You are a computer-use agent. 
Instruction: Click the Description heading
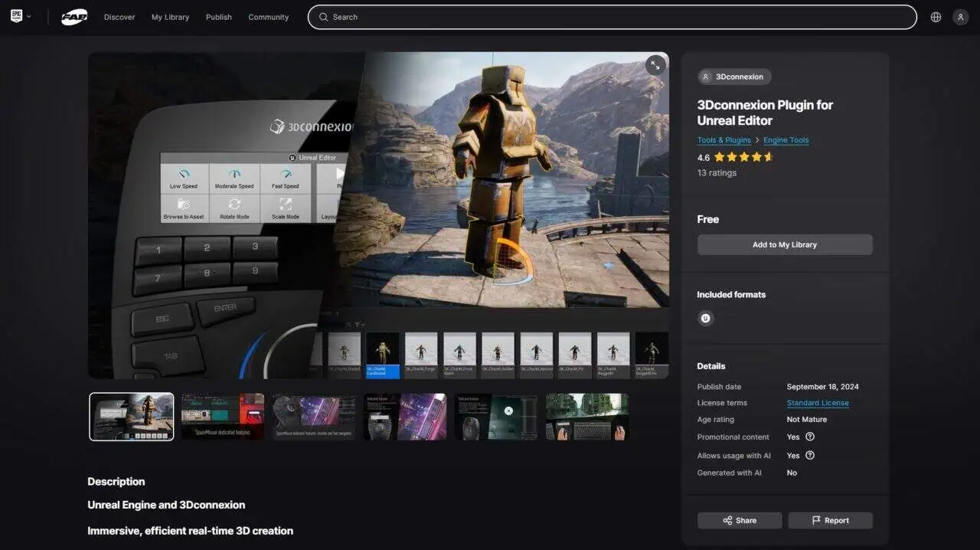coord(116,482)
